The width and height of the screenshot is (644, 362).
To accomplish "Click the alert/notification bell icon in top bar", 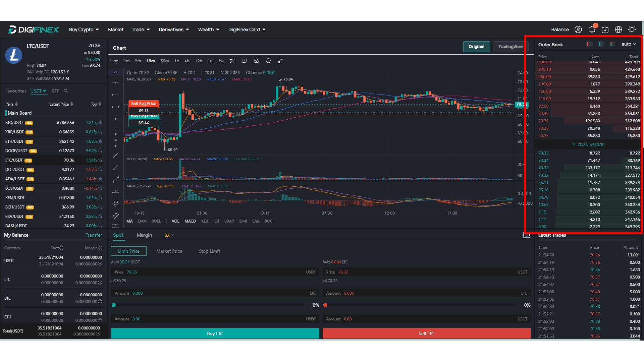I will coord(592,29).
